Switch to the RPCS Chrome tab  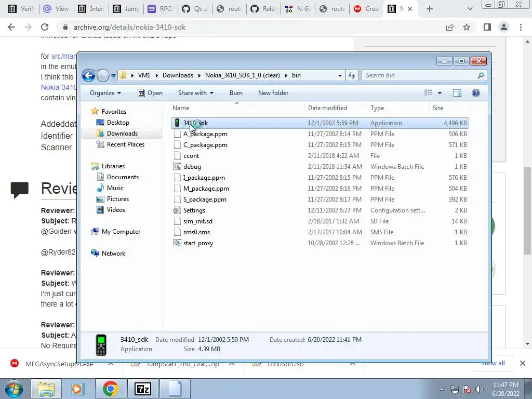click(161, 9)
